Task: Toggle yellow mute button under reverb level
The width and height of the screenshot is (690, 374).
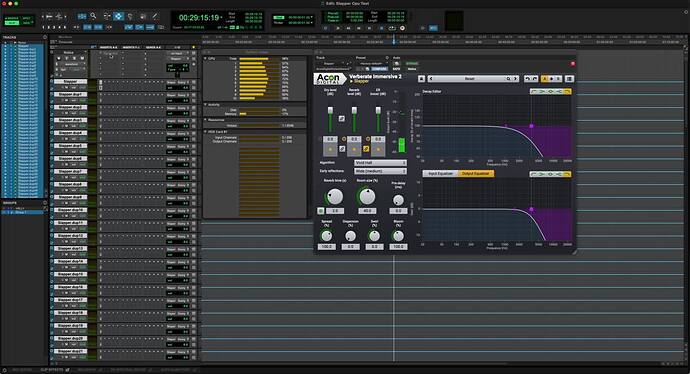Action: 354,150
